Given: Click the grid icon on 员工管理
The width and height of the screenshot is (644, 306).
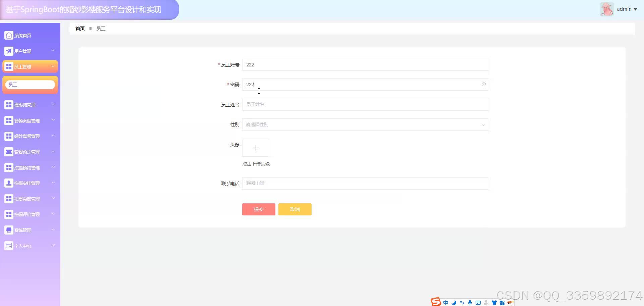Looking at the screenshot, I should pos(9,66).
